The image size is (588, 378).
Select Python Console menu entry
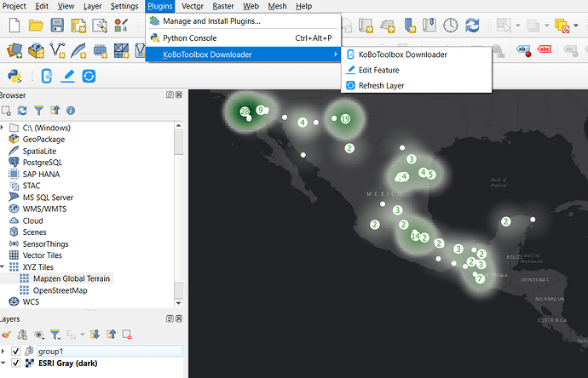243,37
